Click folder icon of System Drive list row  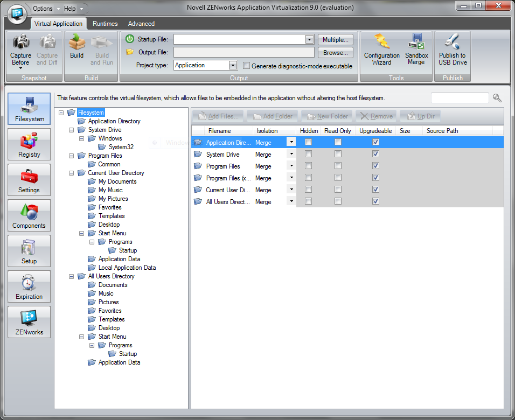pyautogui.click(x=198, y=154)
